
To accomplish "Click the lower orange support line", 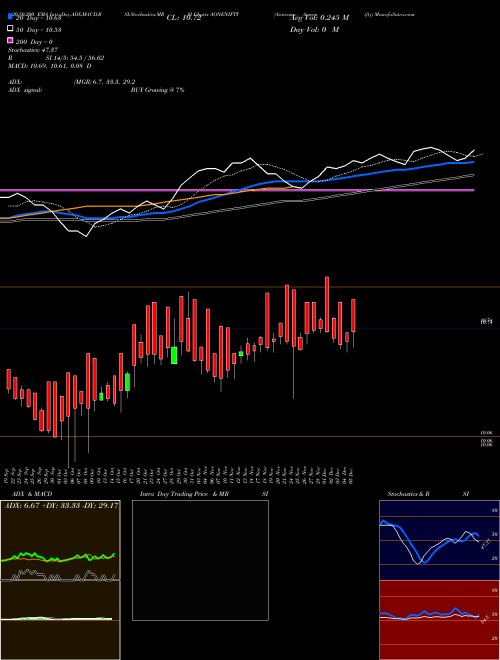I will point(250,436).
